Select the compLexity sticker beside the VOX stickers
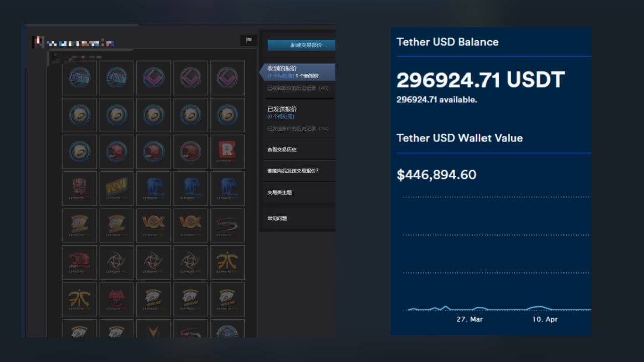Screen dimensions: 644x362 coord(227,225)
